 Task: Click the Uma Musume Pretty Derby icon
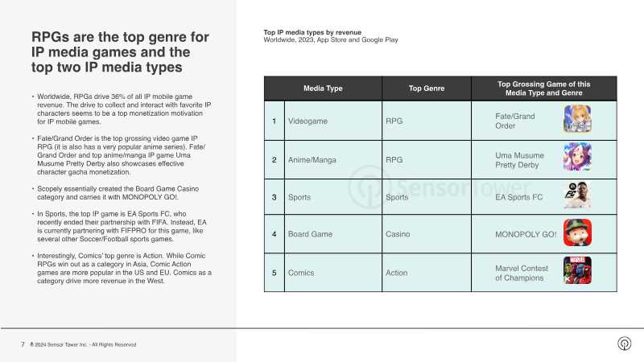tap(577, 158)
